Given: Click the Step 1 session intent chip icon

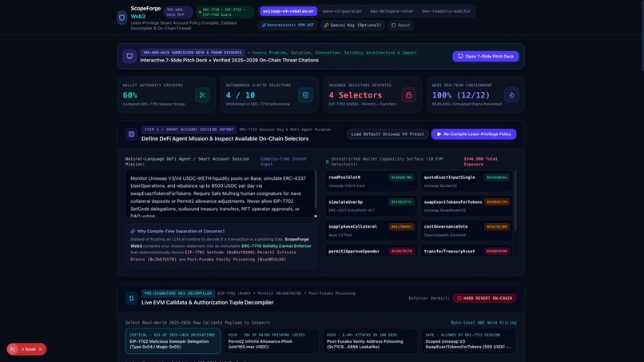Looking at the screenshot, I should click(x=131, y=134).
